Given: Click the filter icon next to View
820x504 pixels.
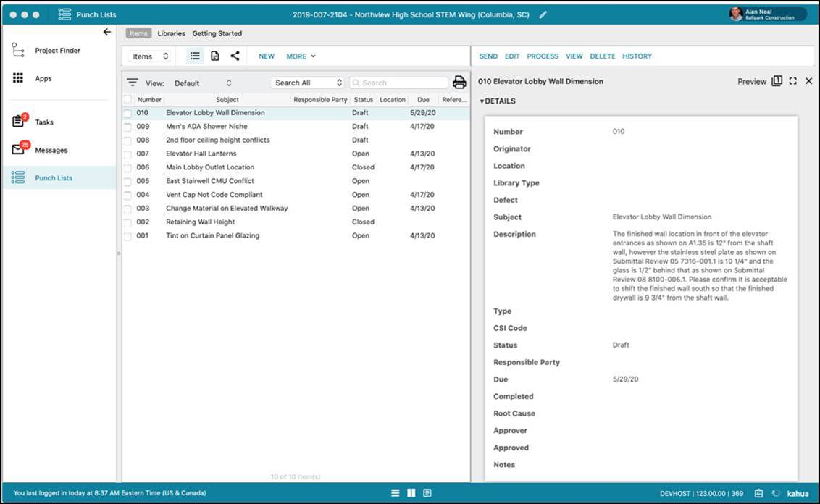Looking at the screenshot, I should coord(133,83).
